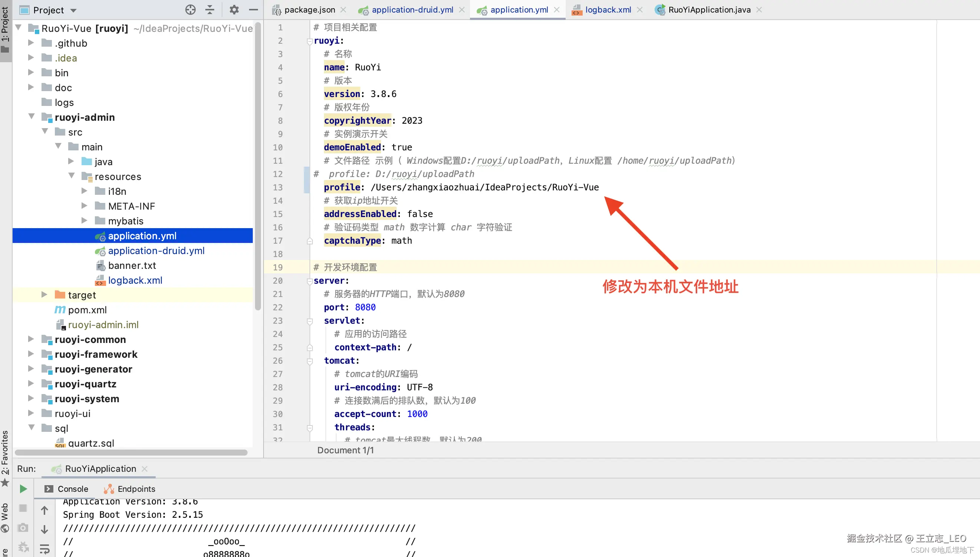The width and height of the screenshot is (980, 557).
Task: Click the green Run button in console
Action: 23,489
